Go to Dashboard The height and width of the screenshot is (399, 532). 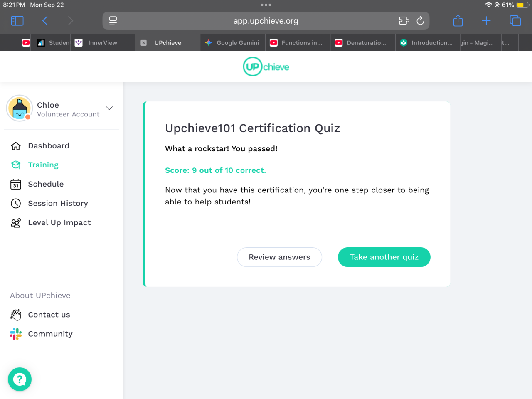coord(49,146)
